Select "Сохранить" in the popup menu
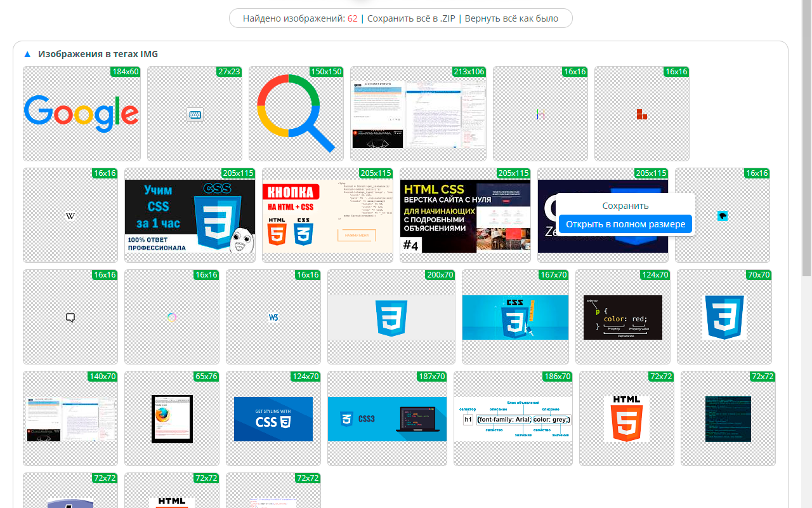The width and height of the screenshot is (812, 508). coord(625,206)
